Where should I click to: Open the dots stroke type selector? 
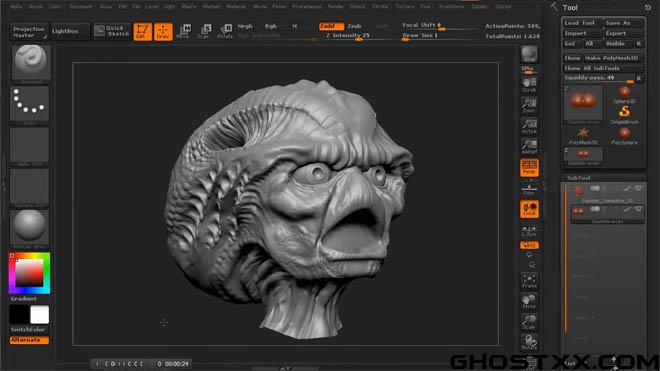pyautogui.click(x=29, y=106)
